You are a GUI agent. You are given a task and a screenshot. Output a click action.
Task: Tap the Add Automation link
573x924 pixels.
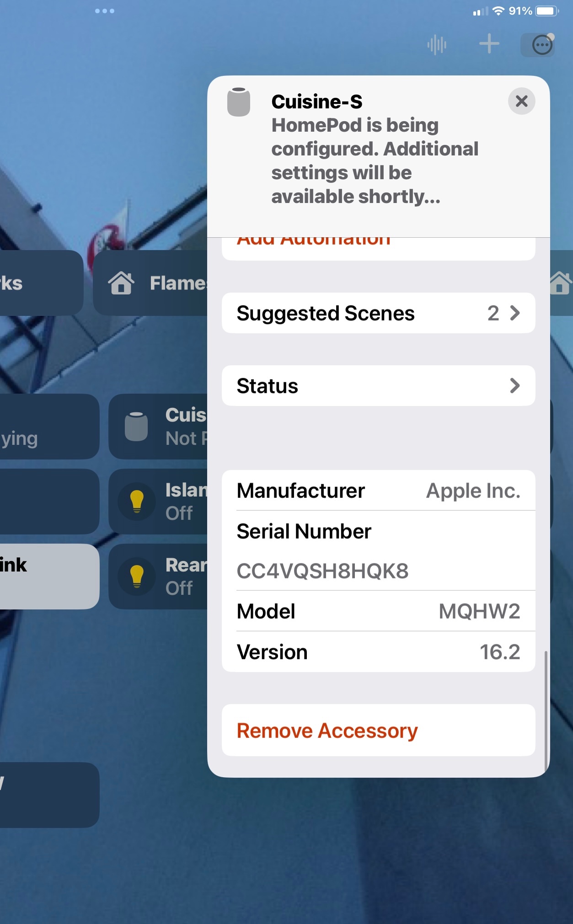[x=314, y=240]
